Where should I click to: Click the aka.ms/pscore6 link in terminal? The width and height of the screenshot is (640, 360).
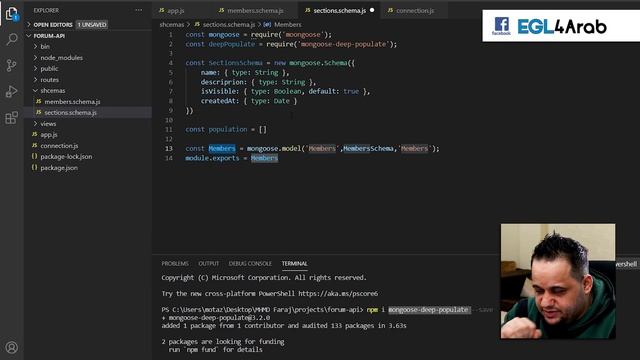[x=338, y=293]
